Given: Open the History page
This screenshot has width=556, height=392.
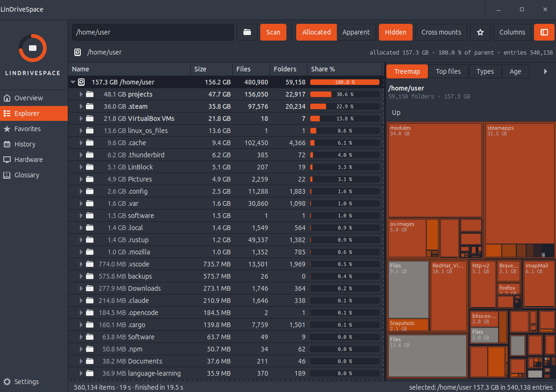Looking at the screenshot, I should (x=34, y=144).
